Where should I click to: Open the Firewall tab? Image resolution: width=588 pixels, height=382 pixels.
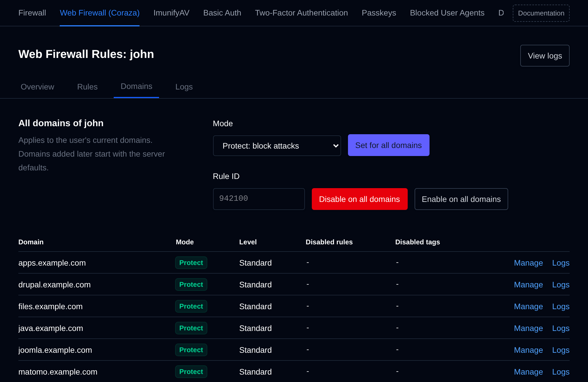click(x=32, y=13)
